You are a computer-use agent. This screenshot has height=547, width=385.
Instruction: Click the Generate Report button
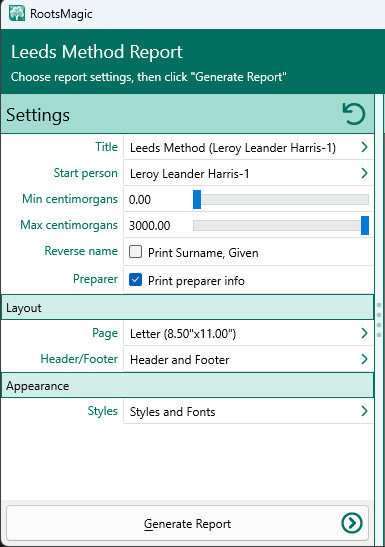click(x=187, y=523)
